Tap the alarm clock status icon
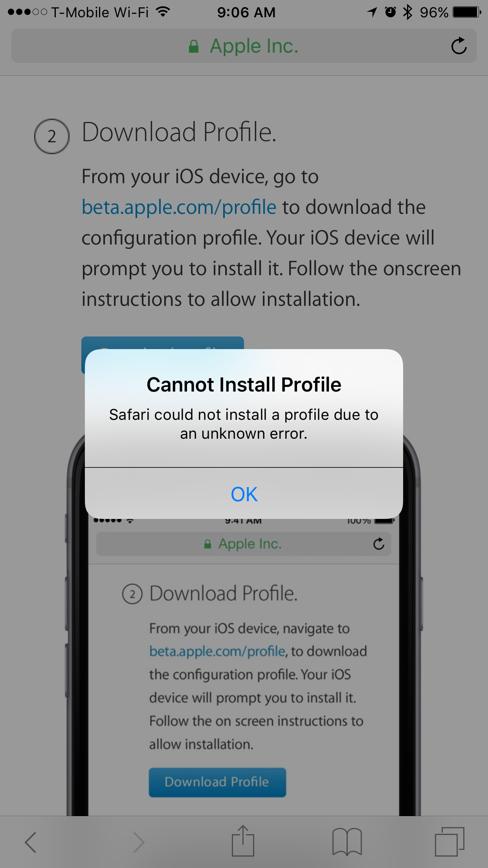Image resolution: width=488 pixels, height=868 pixels. 390,12
